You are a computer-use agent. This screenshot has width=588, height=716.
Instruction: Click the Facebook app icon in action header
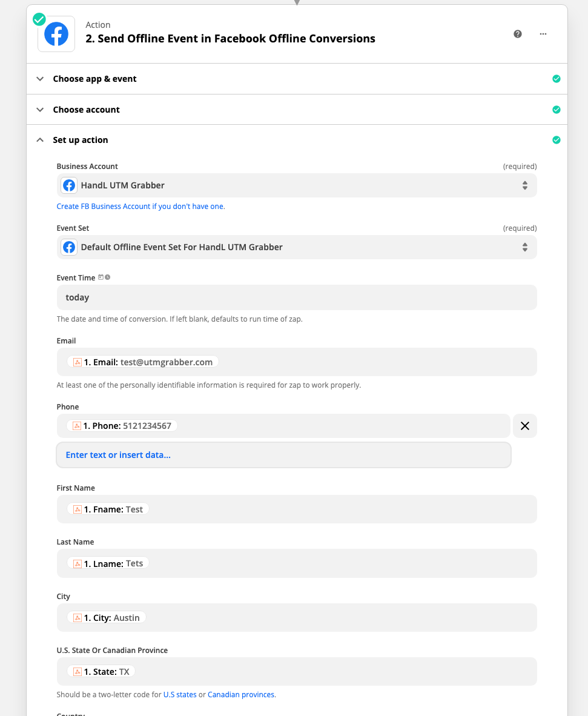click(56, 34)
